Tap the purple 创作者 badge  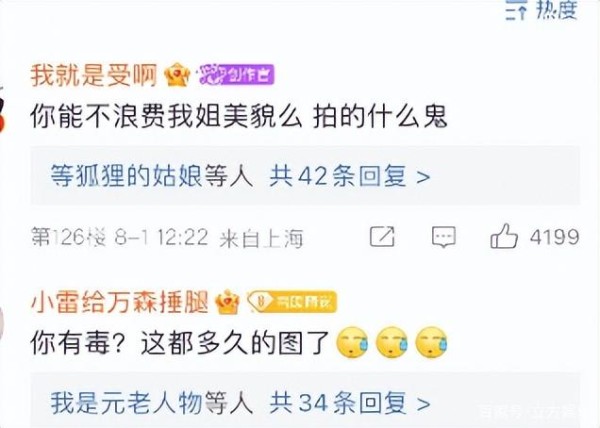(236, 75)
